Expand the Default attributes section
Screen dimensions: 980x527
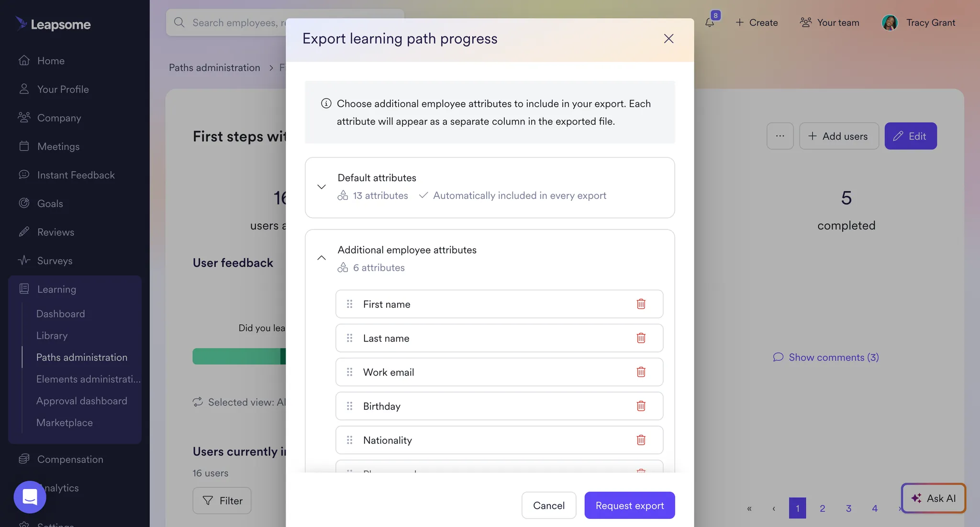click(x=322, y=187)
